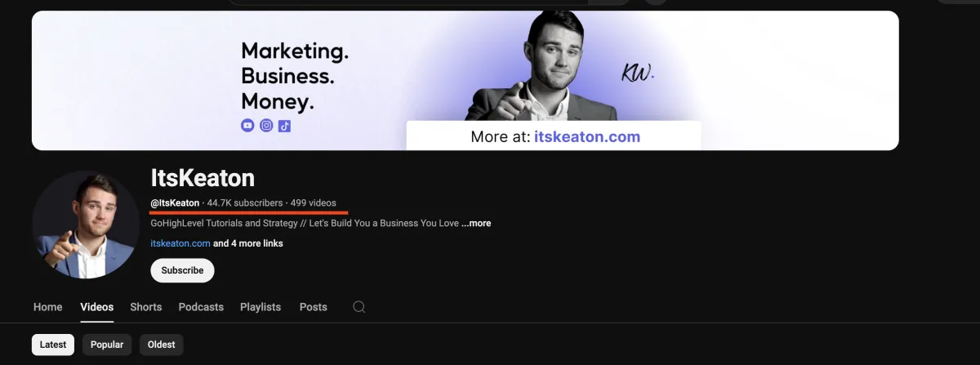The width and height of the screenshot is (980, 365).
Task: Click the ItsKeaton channel profile picture
Action: [x=86, y=225]
